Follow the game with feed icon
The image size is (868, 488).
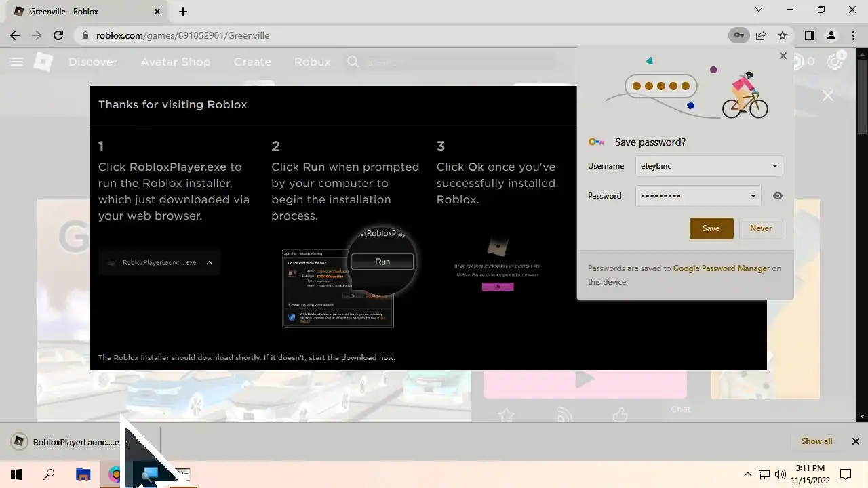click(x=564, y=414)
